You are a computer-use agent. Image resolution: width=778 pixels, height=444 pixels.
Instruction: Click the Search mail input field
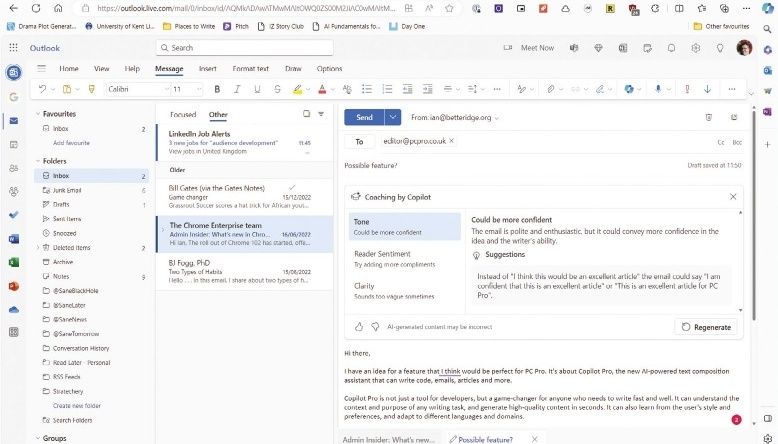point(245,48)
